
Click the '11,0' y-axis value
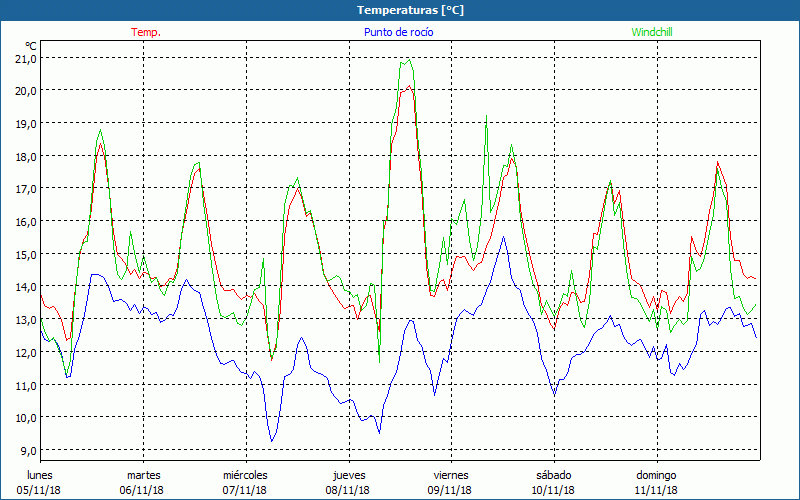[26, 385]
